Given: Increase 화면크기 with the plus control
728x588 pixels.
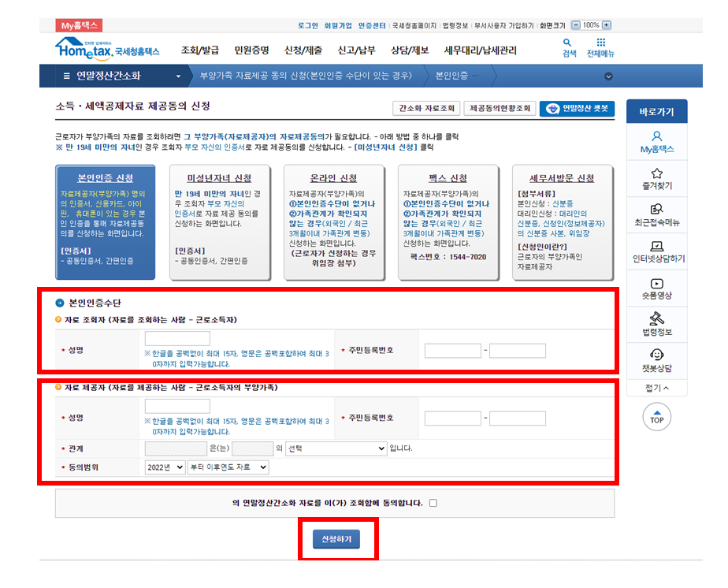Looking at the screenshot, I should click(607, 23).
